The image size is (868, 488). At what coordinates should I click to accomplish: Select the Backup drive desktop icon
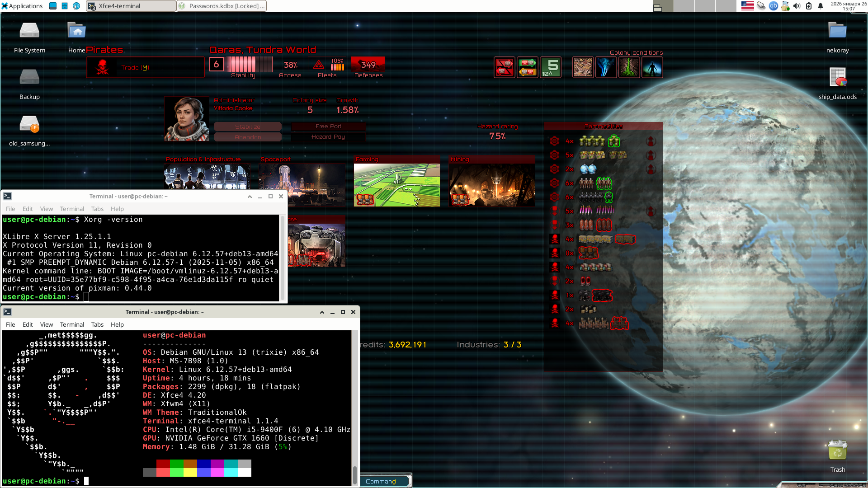(29, 84)
